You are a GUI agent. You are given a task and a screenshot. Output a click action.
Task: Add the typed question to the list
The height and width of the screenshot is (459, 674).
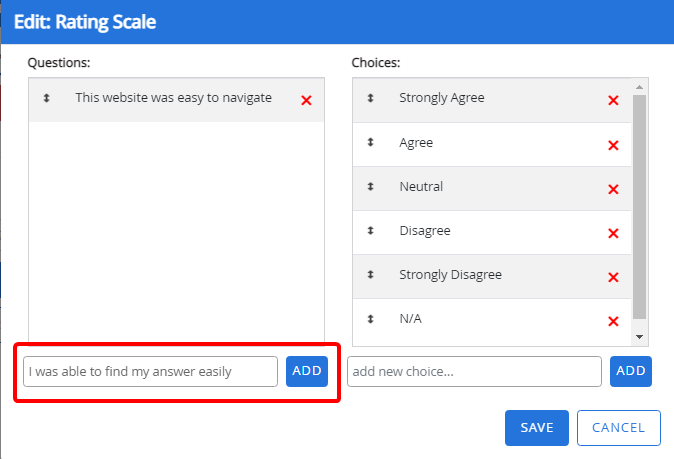(307, 371)
